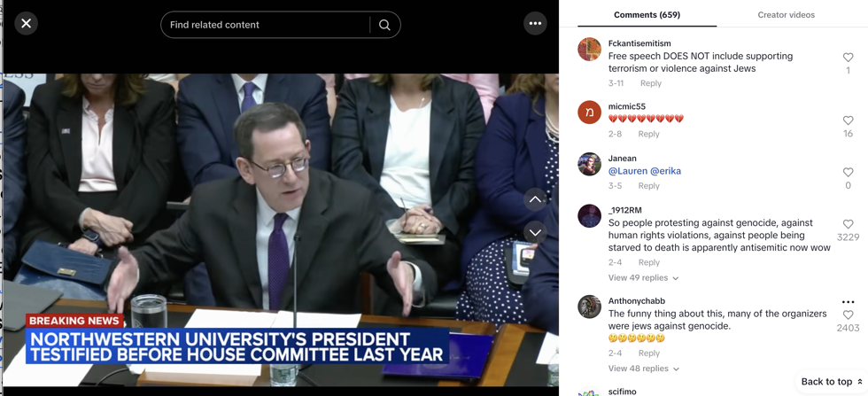Open Fckantisemitism's profile avatar
Viewport: 868px width, 396px height.
point(589,50)
